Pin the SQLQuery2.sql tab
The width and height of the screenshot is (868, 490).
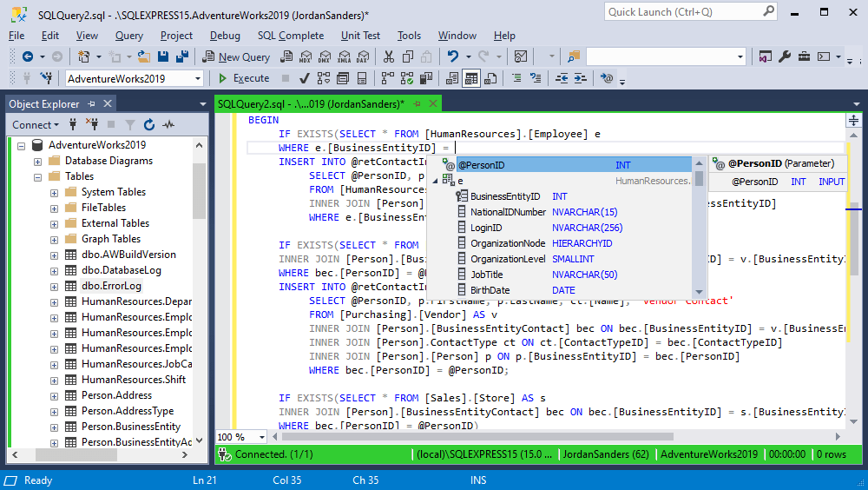[417, 103]
